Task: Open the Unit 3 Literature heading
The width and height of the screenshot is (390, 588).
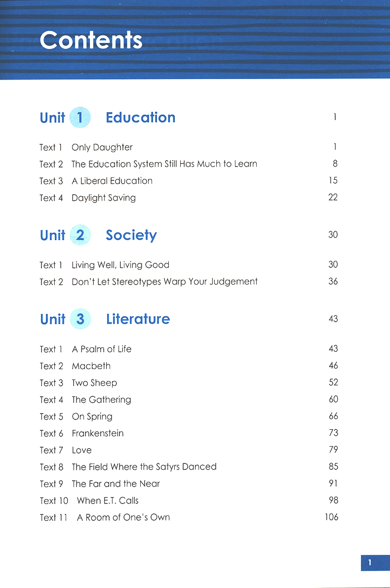Action: (138, 319)
